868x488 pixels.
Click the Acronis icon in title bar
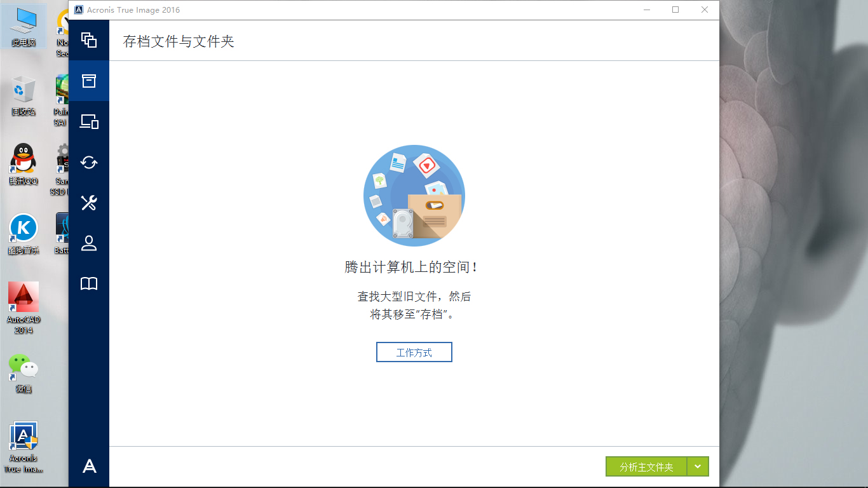[79, 10]
